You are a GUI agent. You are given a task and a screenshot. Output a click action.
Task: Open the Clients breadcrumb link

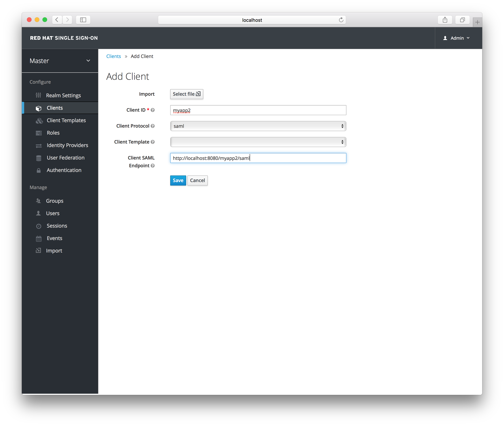pos(113,56)
